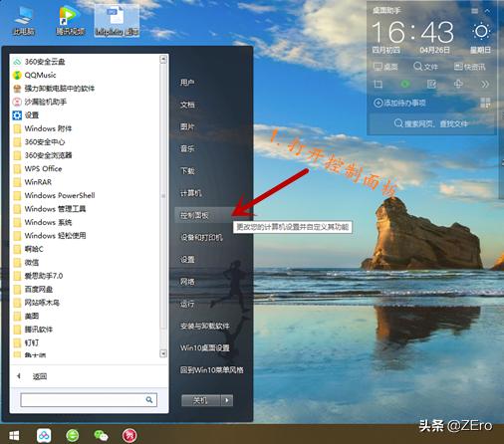Expand the Windows 附件 folder

coord(42,128)
